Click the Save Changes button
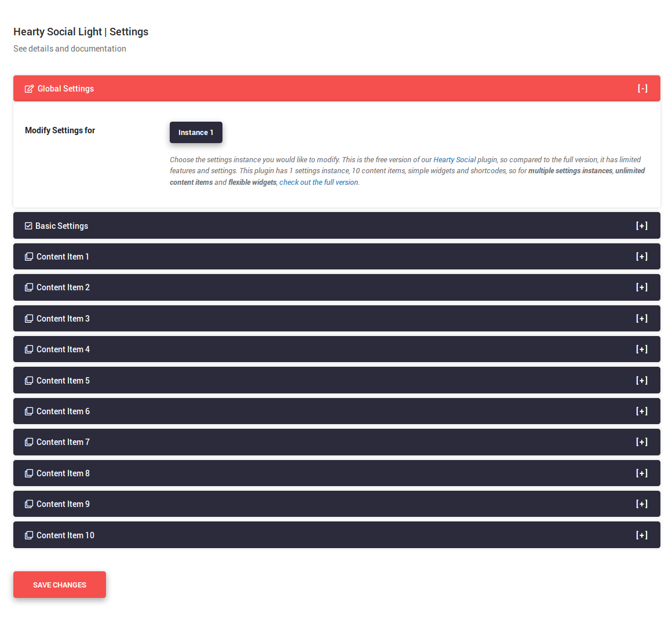Viewport: 672px width, 624px height. [x=60, y=585]
